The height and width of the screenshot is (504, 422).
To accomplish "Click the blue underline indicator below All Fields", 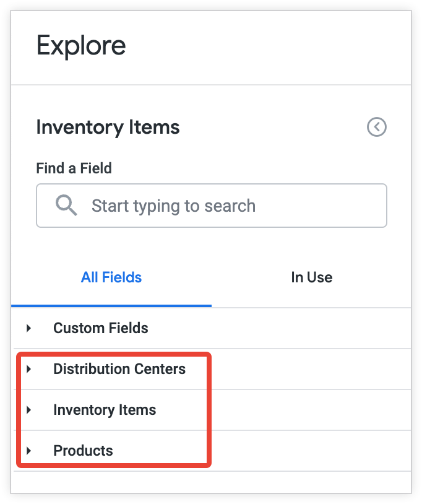I will [111, 304].
